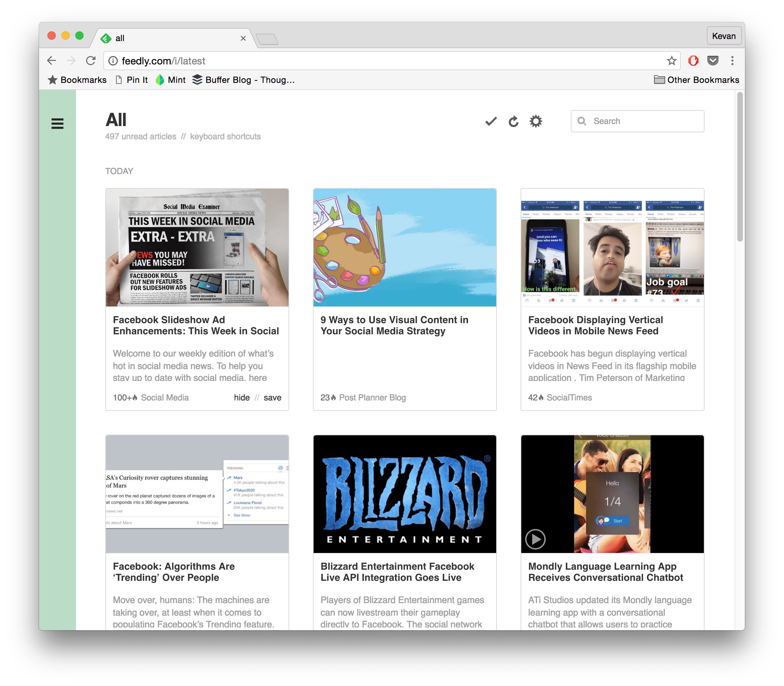Click the '42' popularity flame count
The width and height of the screenshot is (784, 686).
point(536,397)
